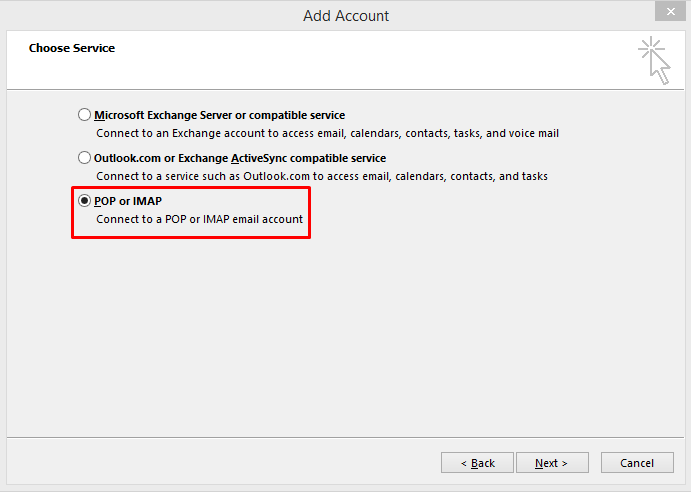Click the empty gray area below the options

point(346,337)
